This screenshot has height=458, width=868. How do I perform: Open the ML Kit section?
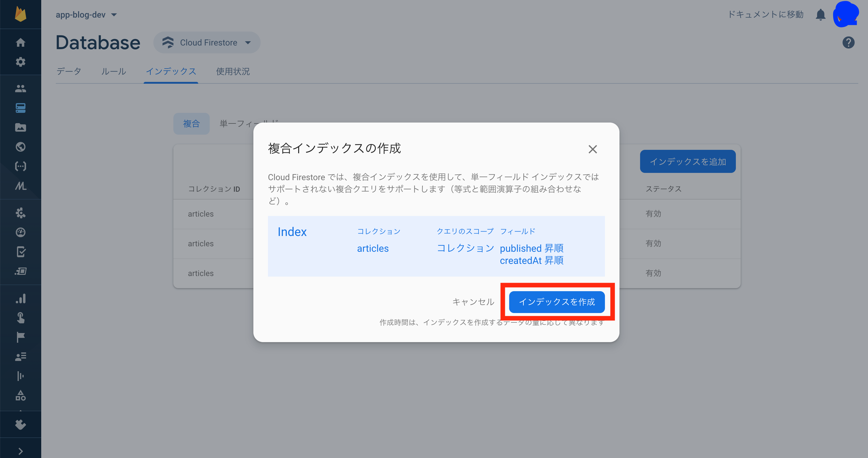tap(21, 186)
